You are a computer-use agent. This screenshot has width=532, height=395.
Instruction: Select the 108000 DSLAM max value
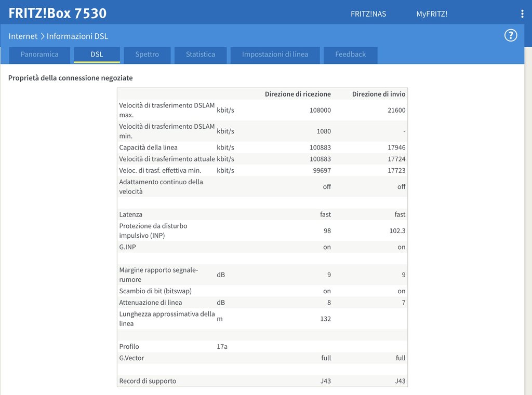320,110
